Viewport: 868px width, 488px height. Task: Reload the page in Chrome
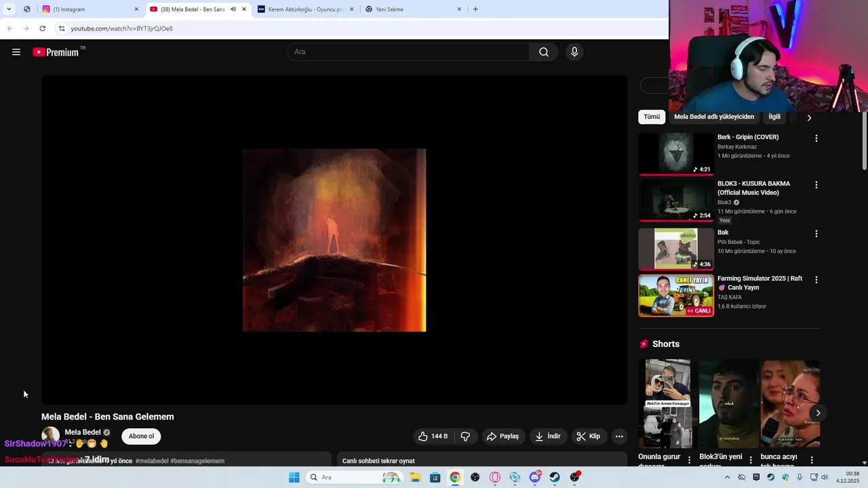[x=42, y=28]
